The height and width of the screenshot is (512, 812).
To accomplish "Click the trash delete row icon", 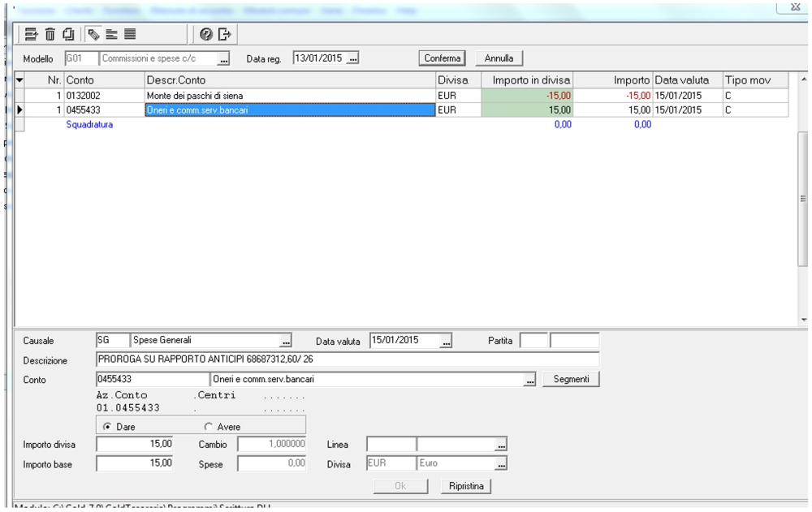I will 50,34.
